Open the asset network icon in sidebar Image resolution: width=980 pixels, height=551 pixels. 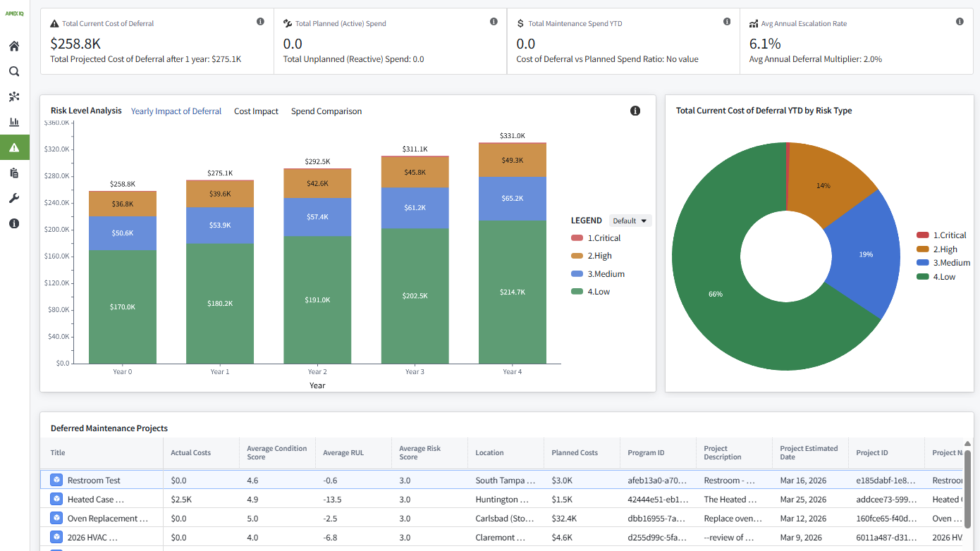(x=14, y=97)
